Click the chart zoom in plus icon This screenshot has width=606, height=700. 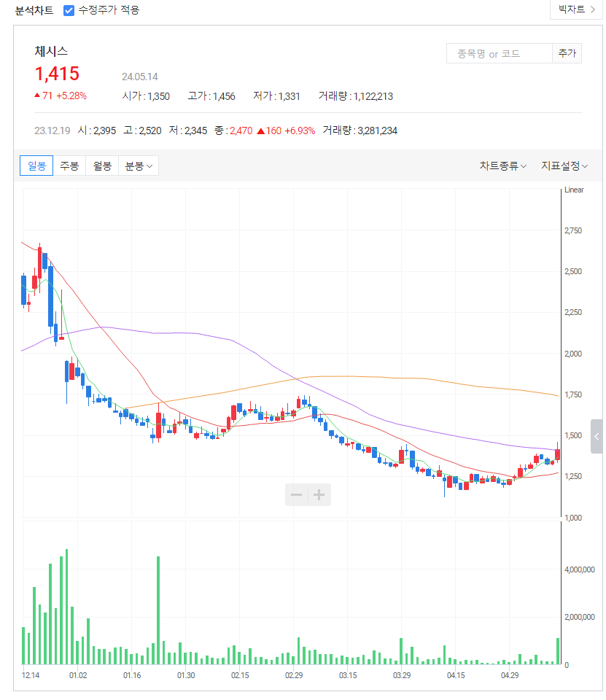tap(319, 494)
